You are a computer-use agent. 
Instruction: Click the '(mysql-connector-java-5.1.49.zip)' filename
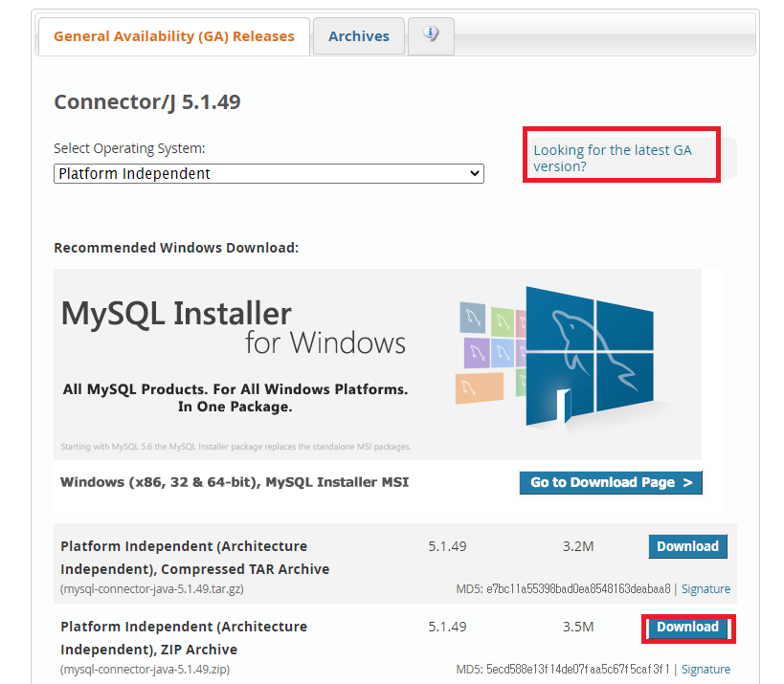pyautogui.click(x=145, y=669)
